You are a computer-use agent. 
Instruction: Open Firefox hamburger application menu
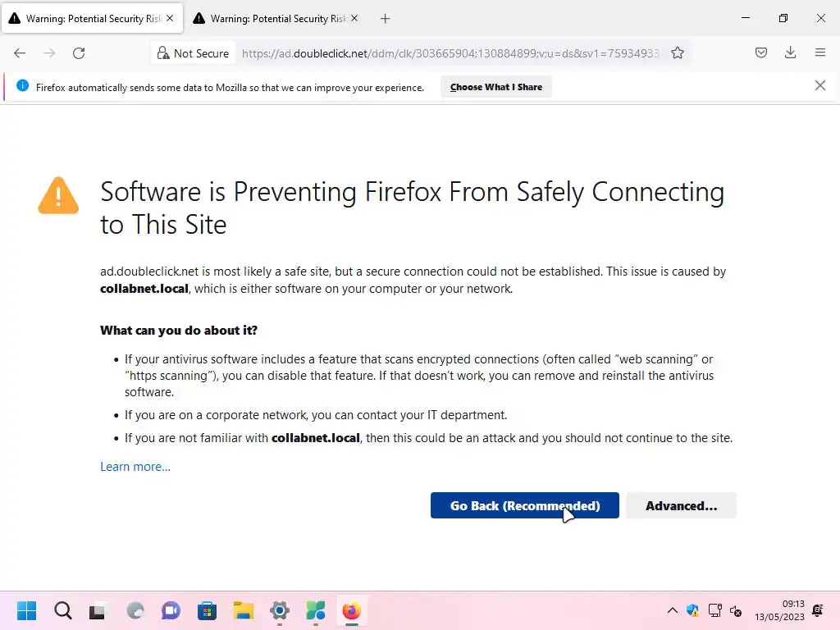(820, 53)
